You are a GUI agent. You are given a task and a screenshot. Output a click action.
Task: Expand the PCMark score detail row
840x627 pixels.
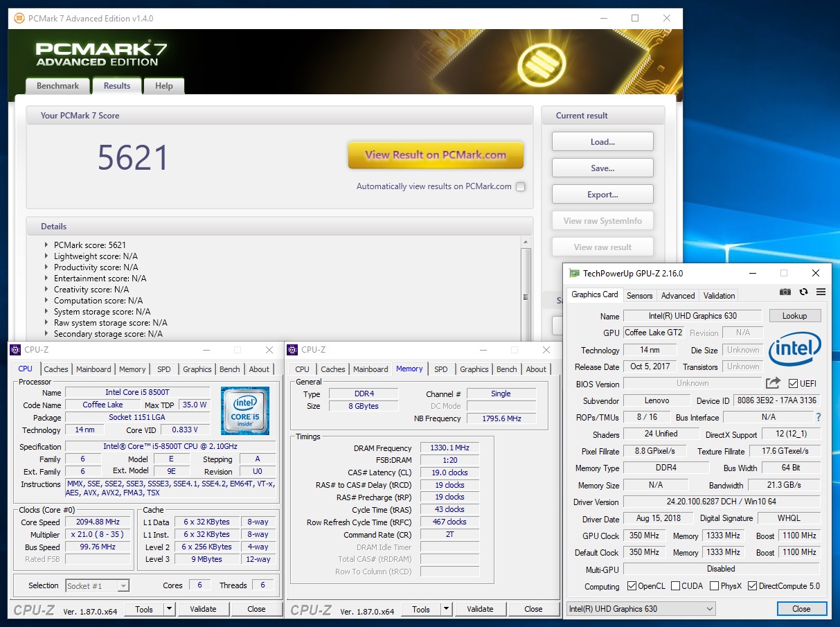[46, 245]
